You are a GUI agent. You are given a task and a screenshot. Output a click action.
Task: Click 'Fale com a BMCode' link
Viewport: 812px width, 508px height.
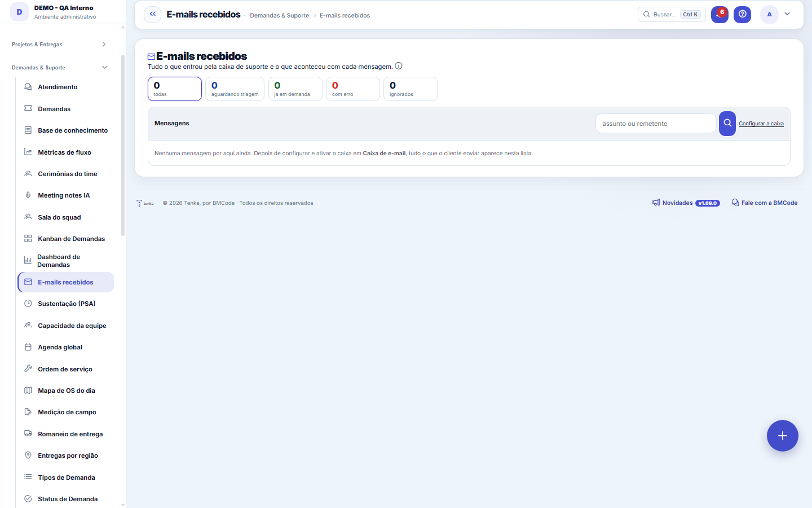click(764, 203)
